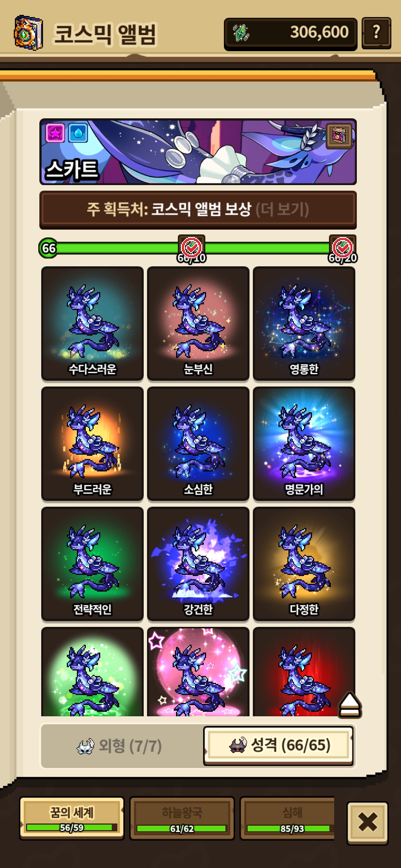401x868 pixels.
Task: Tap the pink star attribute icon
Action: click(x=55, y=133)
